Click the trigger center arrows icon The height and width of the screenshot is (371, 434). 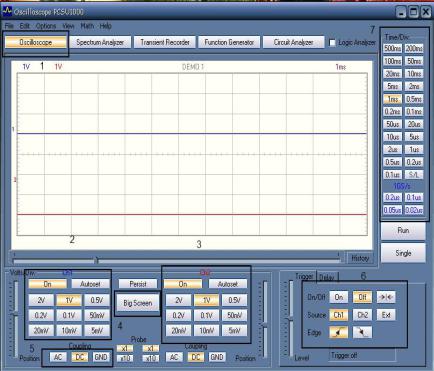point(386,297)
